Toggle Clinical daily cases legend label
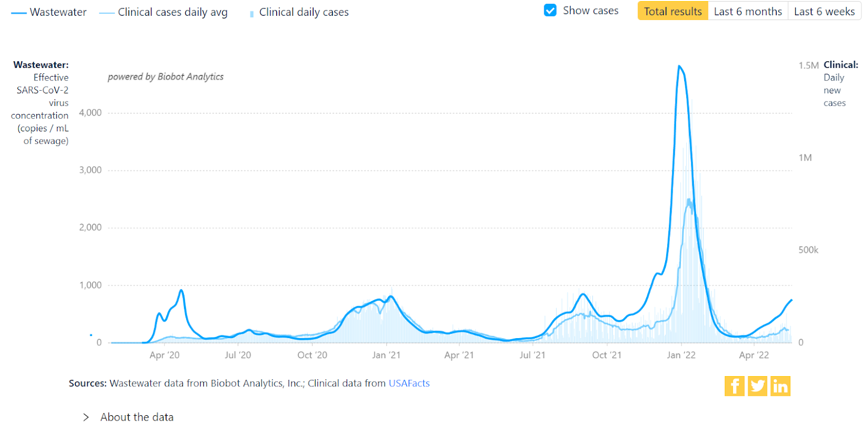868x432 pixels. (304, 12)
